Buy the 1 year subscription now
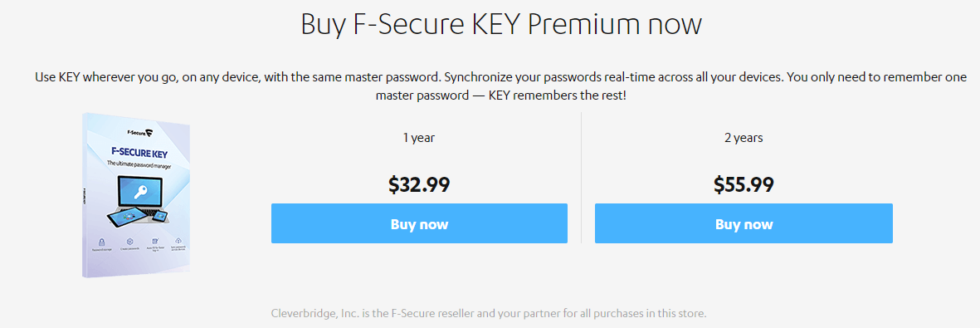The height and width of the screenshot is (328, 980). click(419, 223)
